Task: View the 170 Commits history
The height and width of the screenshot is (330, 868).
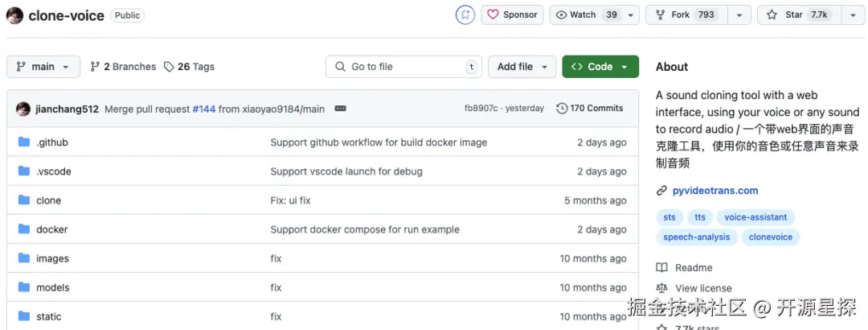Action: [590, 109]
